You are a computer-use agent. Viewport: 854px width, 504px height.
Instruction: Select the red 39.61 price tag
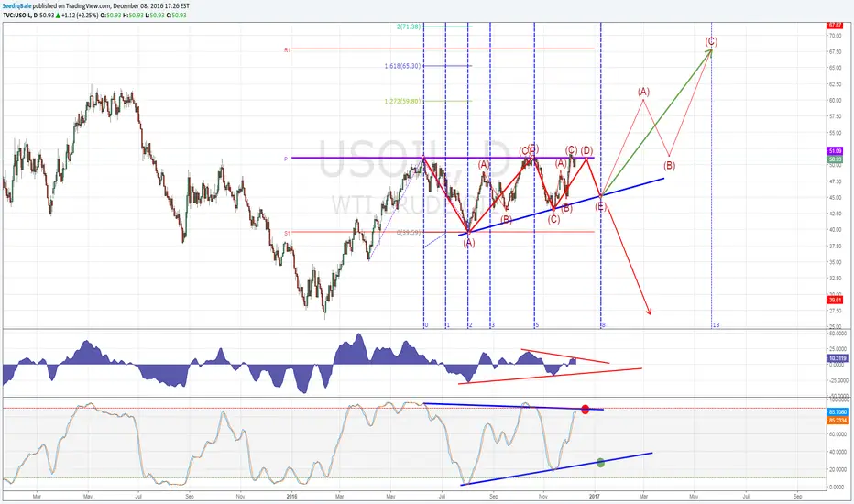coord(835,300)
